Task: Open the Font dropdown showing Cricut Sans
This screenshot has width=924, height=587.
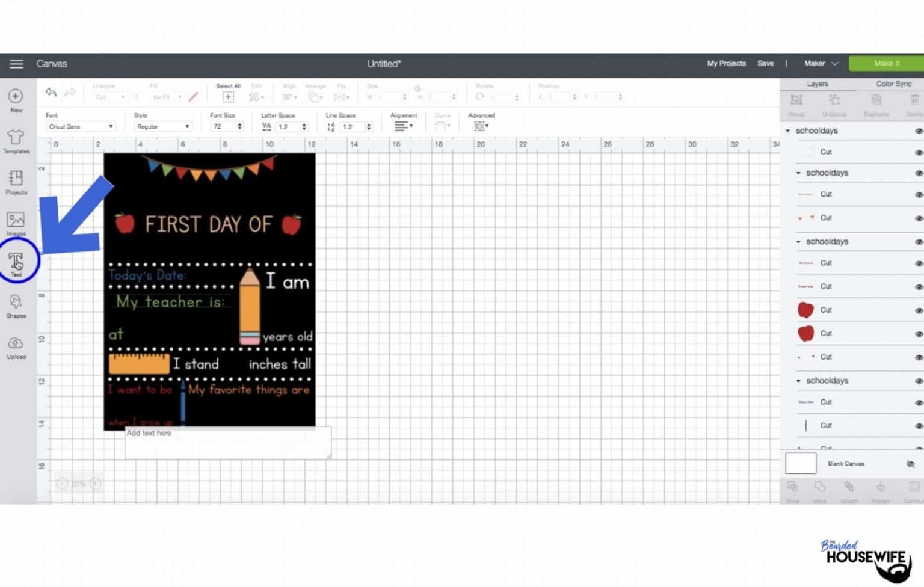Action: [x=81, y=126]
